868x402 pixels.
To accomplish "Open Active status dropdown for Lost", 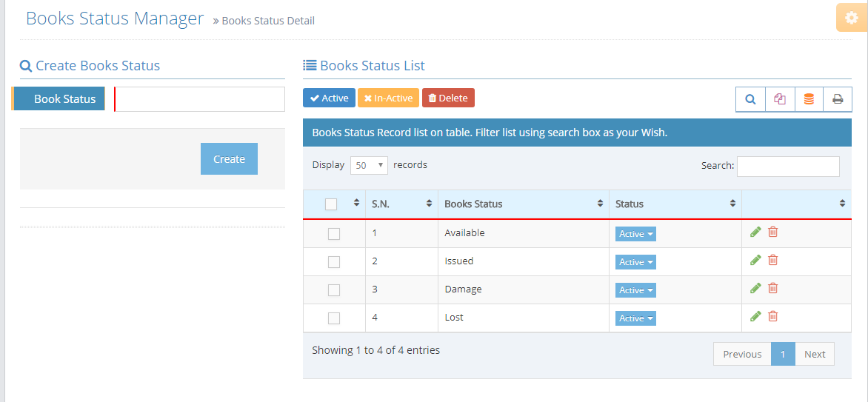I will coord(635,318).
